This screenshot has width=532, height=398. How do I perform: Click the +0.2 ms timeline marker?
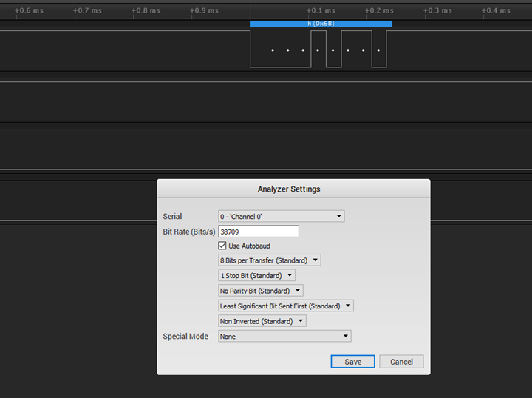[379, 11]
